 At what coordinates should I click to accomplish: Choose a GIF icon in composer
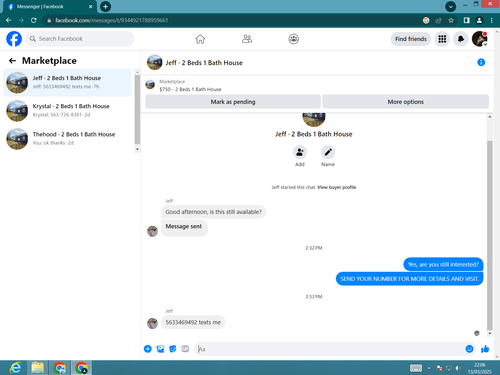(185, 349)
